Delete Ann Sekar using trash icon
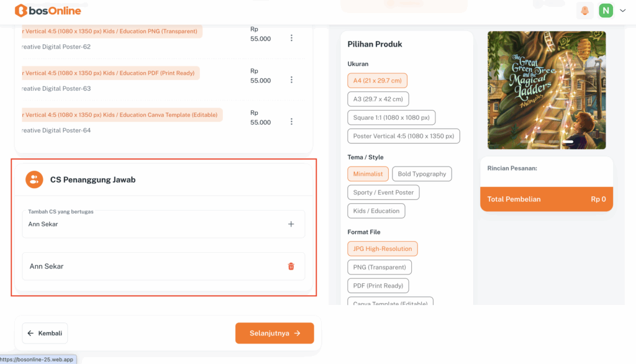The height and width of the screenshot is (364, 636). (291, 266)
